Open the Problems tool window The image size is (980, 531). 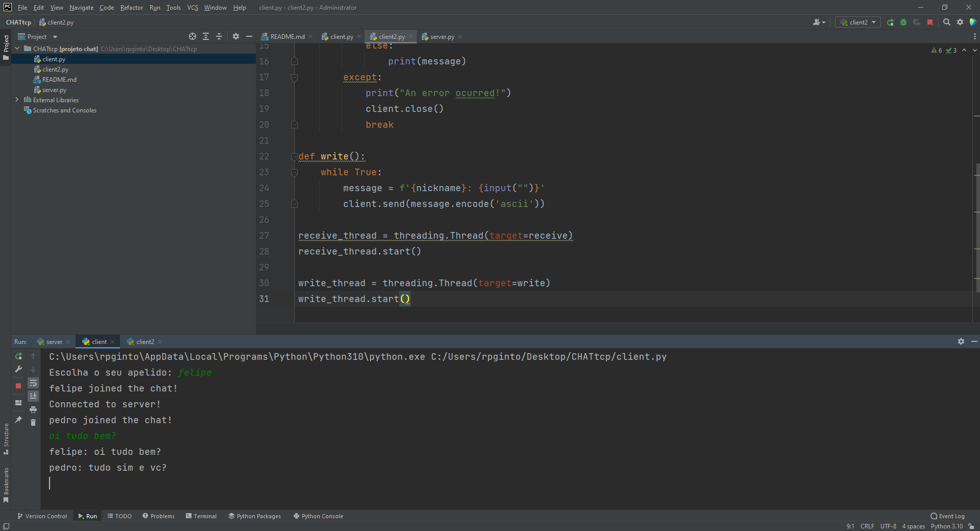click(158, 516)
